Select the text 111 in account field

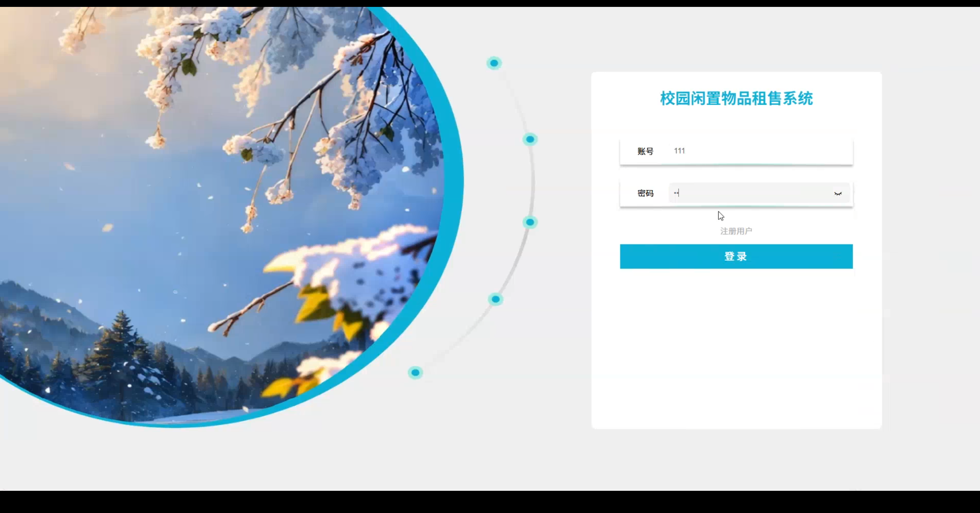(x=679, y=151)
